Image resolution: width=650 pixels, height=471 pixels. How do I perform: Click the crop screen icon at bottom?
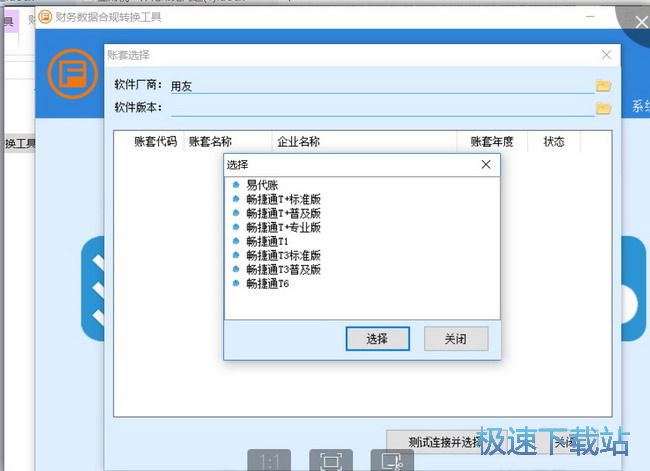pos(392,460)
